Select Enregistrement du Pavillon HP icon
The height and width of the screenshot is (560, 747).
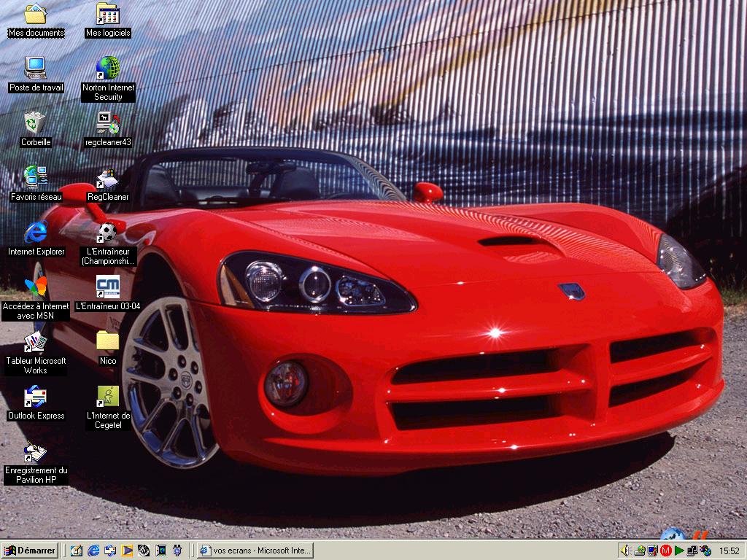[35, 452]
